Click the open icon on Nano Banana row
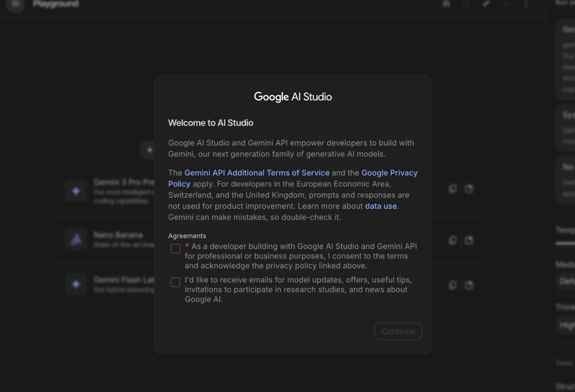Viewport: 575px width, 392px height. click(x=469, y=240)
